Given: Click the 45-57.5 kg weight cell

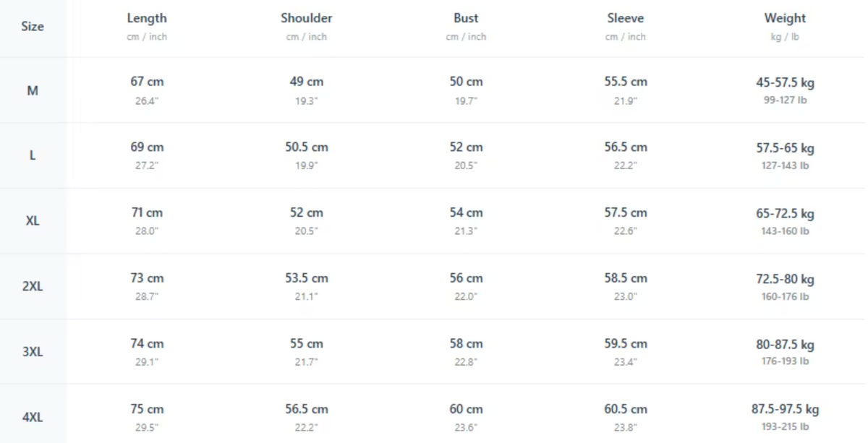Looking at the screenshot, I should click(785, 83).
